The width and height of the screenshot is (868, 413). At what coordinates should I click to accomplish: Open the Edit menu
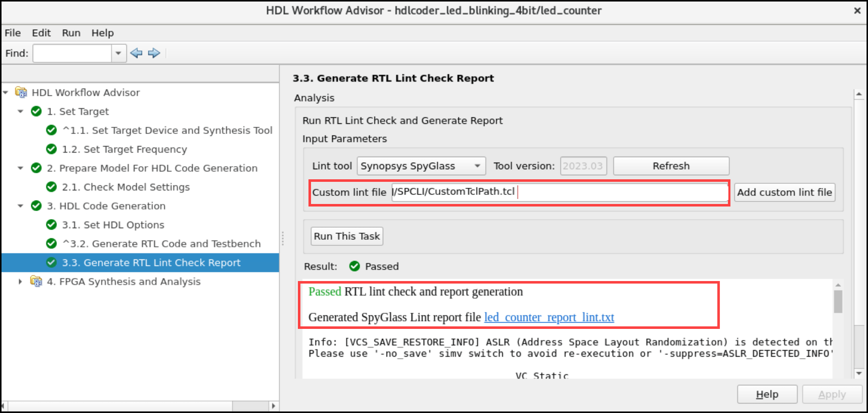coord(41,33)
